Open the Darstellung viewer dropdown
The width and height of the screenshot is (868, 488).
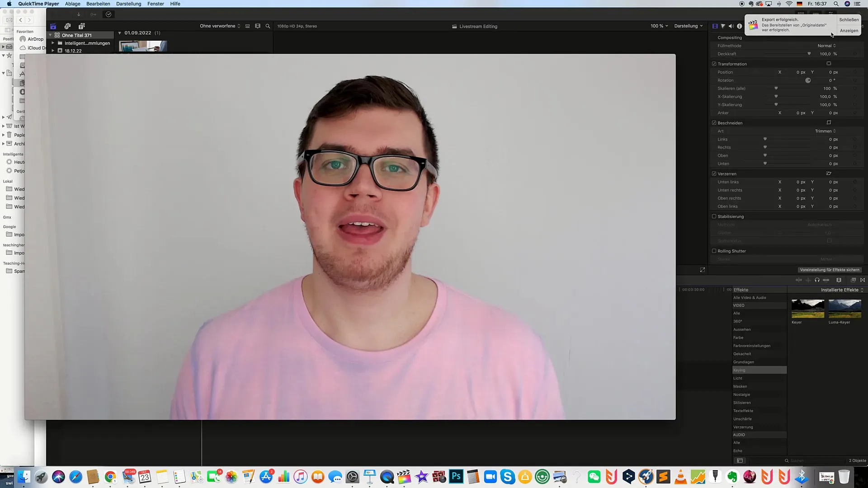[689, 26]
